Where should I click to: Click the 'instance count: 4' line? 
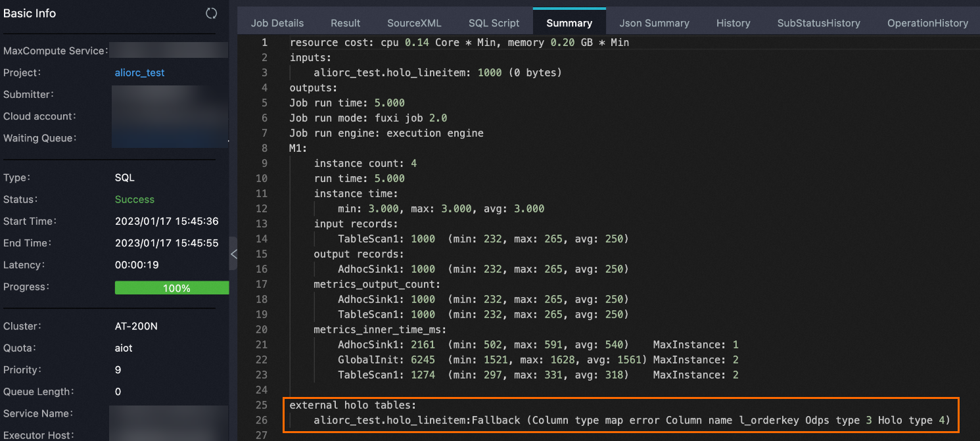[x=365, y=164]
